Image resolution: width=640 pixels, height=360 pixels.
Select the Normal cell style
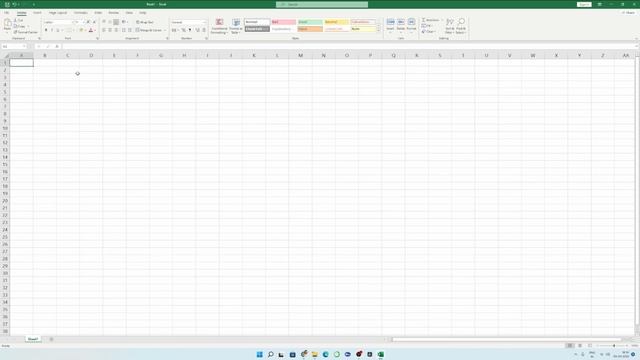(x=257, y=22)
